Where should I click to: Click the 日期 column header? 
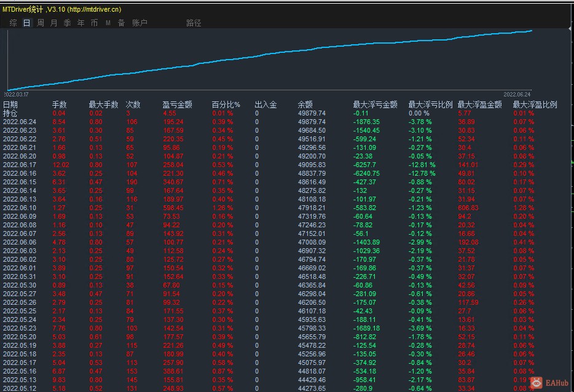(10, 104)
